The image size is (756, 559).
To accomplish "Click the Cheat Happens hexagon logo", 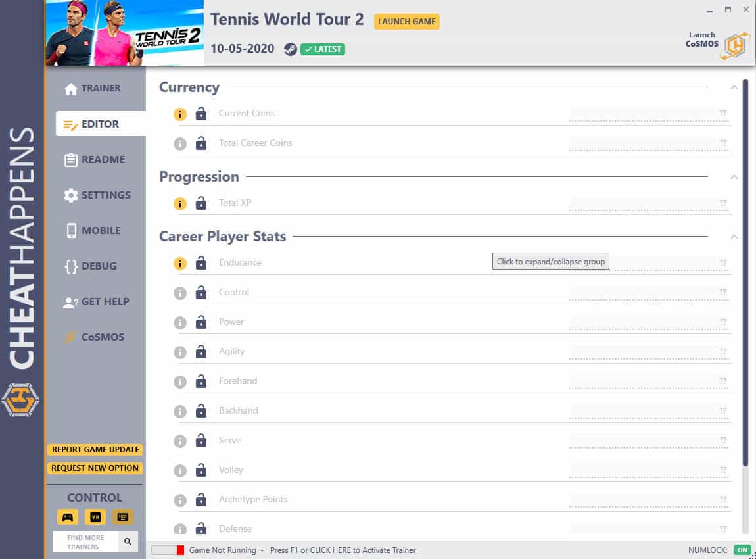I will click(x=20, y=400).
